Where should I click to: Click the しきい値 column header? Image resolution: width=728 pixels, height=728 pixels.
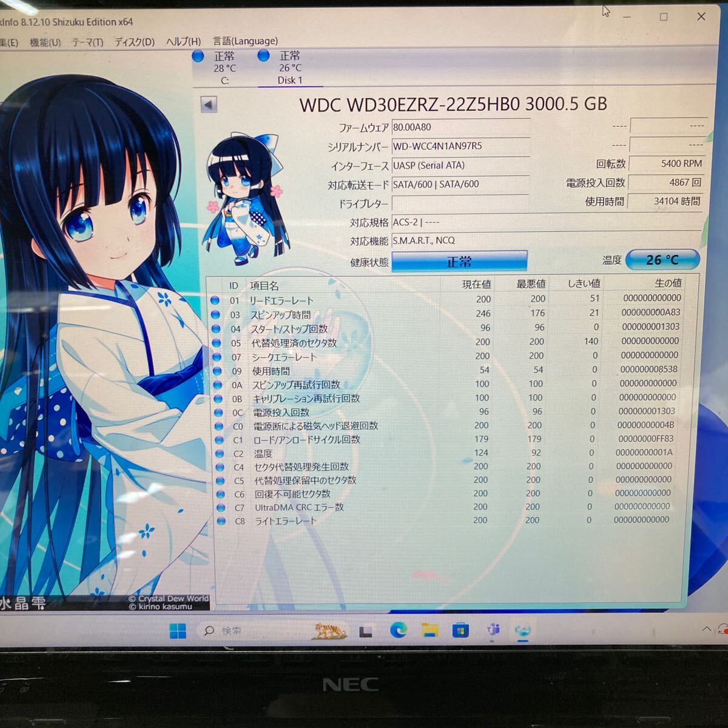point(584,283)
